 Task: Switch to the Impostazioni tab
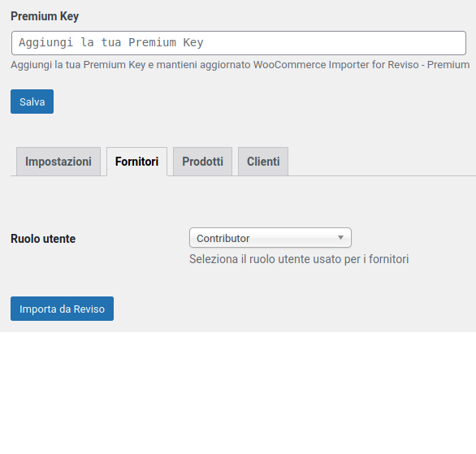click(x=58, y=162)
